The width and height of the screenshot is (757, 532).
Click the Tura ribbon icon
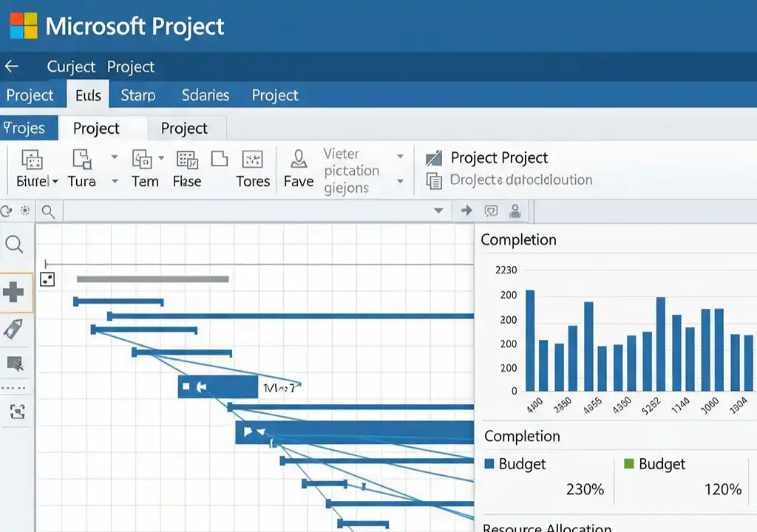coord(82,160)
